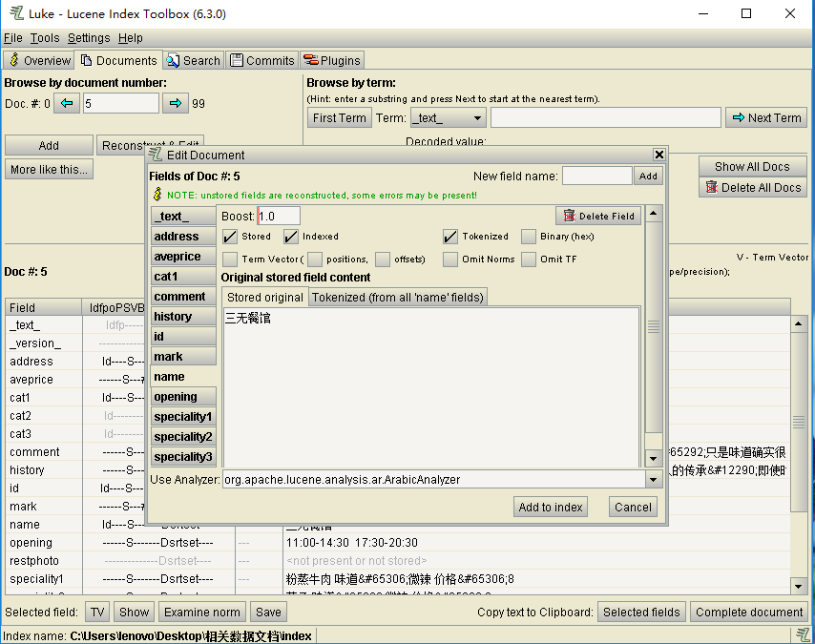Open the Term field dropdown
815x644 pixels.
click(477, 118)
